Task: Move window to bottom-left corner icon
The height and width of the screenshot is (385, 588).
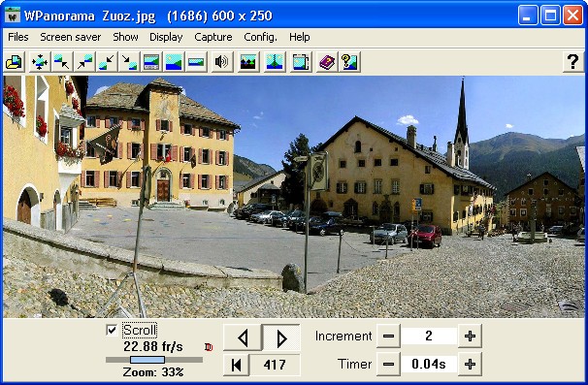Action: (x=107, y=62)
